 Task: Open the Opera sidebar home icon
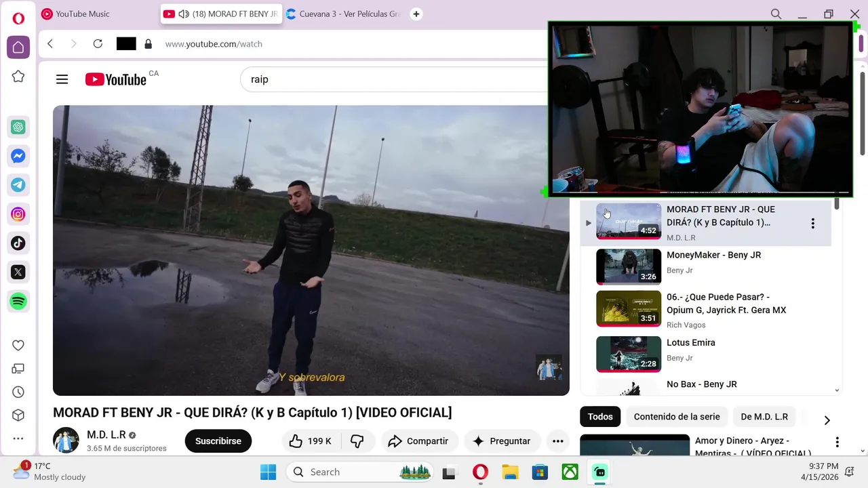pos(18,47)
